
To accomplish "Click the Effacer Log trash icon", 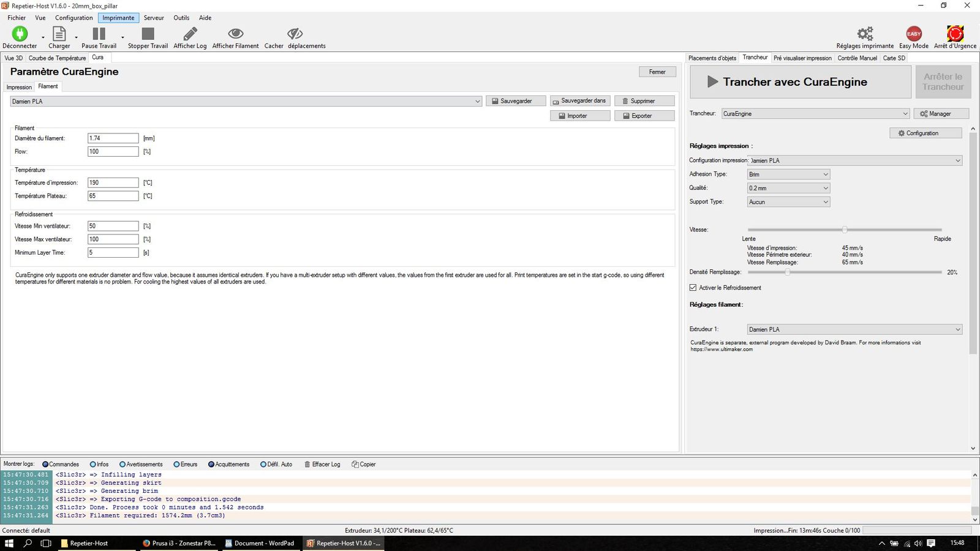I will pos(307,464).
